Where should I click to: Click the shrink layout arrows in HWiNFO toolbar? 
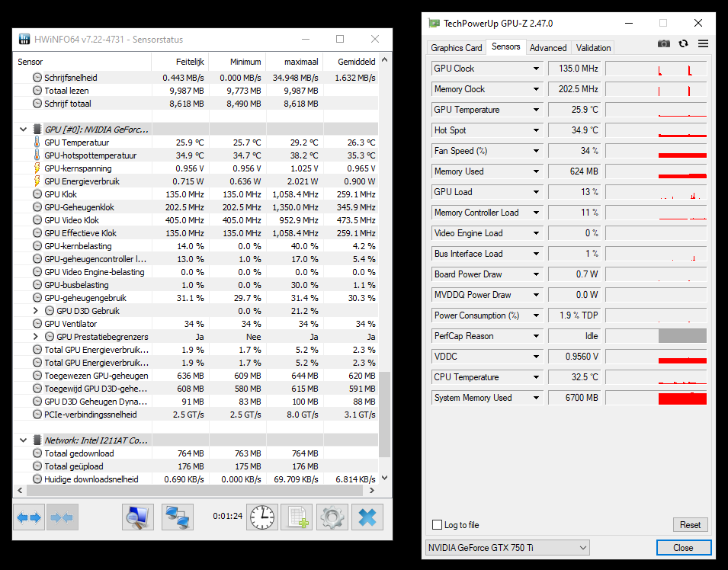click(x=63, y=517)
